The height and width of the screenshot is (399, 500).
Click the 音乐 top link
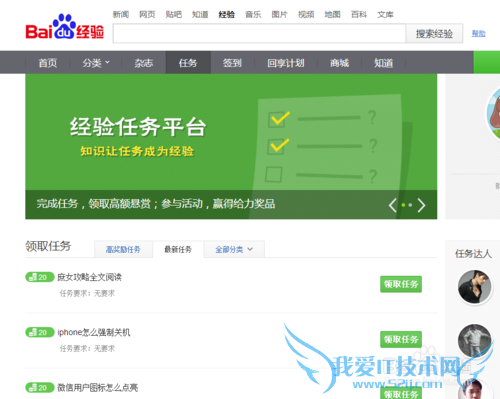coord(253,14)
